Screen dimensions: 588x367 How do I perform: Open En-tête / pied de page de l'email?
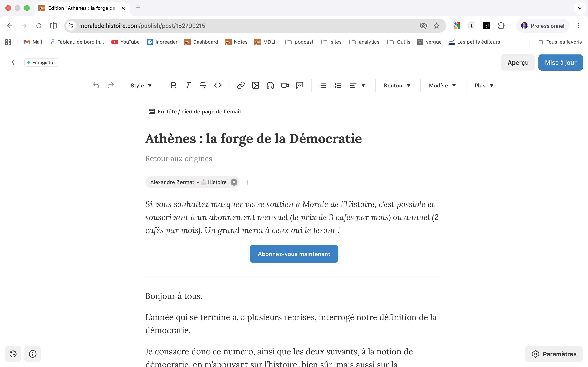[x=194, y=112]
